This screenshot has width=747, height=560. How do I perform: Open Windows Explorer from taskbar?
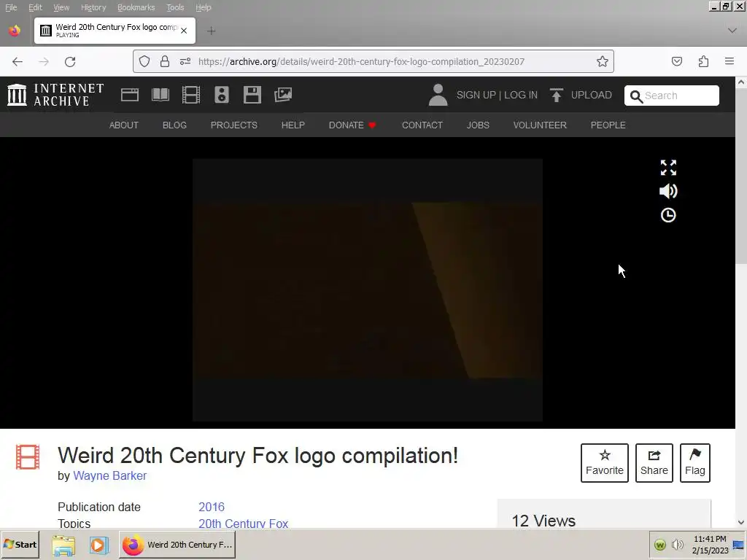(63, 545)
